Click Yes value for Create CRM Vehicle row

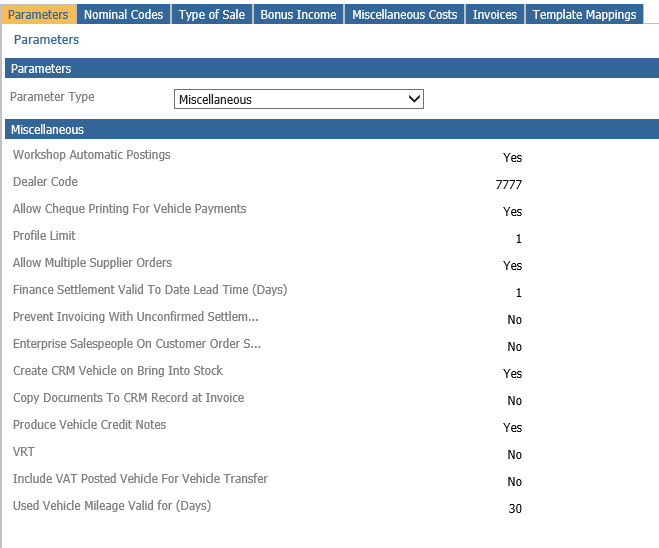(512, 374)
